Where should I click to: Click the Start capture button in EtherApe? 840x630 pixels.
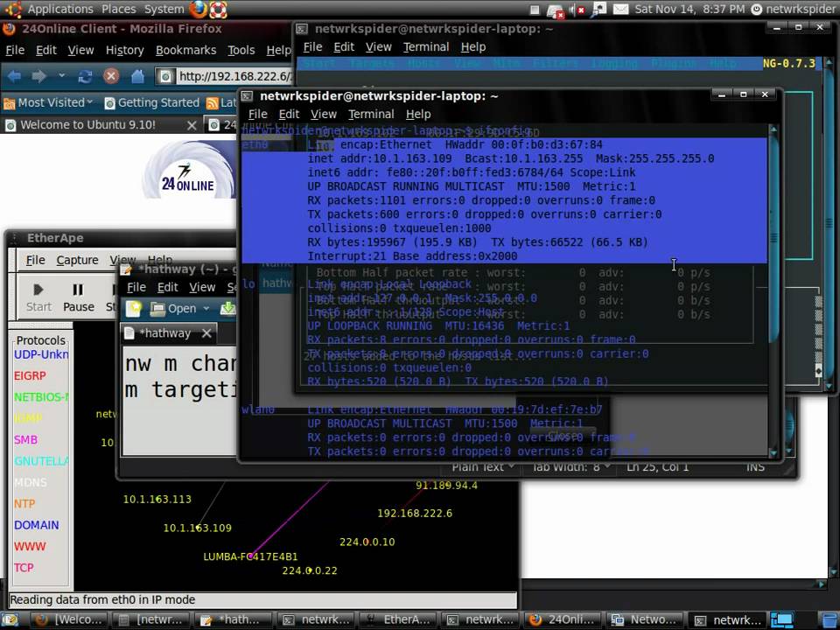coord(38,297)
